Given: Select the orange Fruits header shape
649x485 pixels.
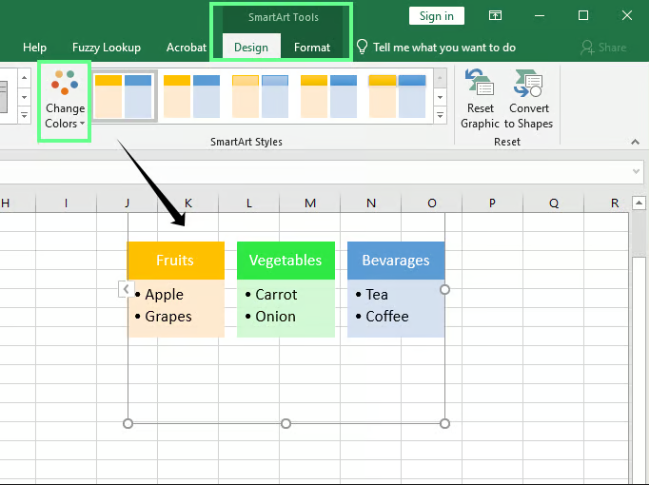Looking at the screenshot, I should pyautogui.click(x=175, y=260).
